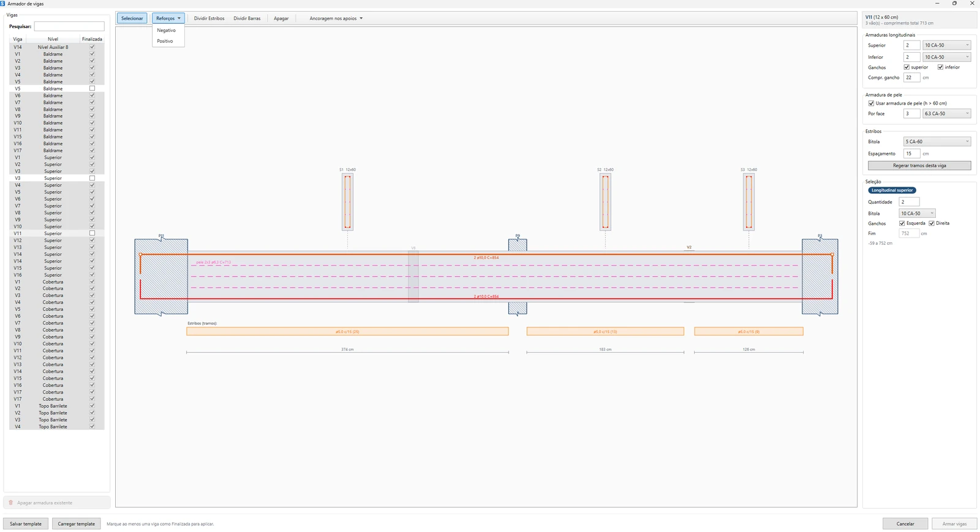Click Compr. gancho input field
This screenshot has width=980, height=532.
point(911,78)
